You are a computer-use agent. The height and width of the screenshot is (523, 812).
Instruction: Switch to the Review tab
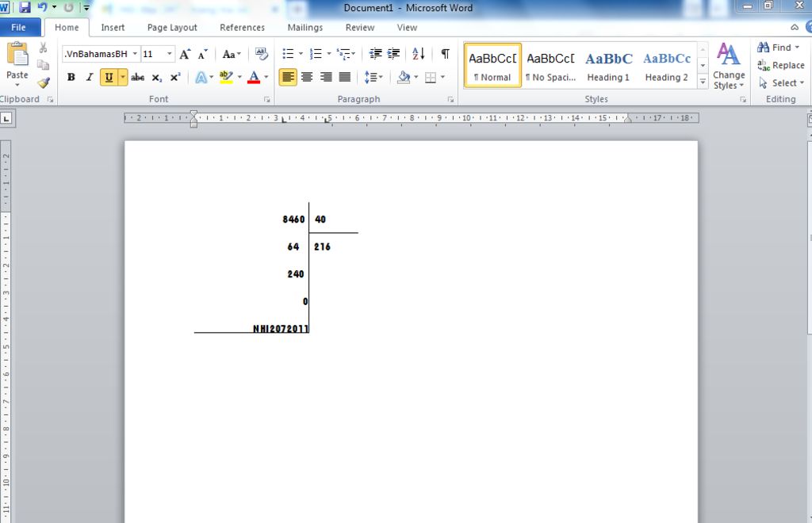pos(360,28)
